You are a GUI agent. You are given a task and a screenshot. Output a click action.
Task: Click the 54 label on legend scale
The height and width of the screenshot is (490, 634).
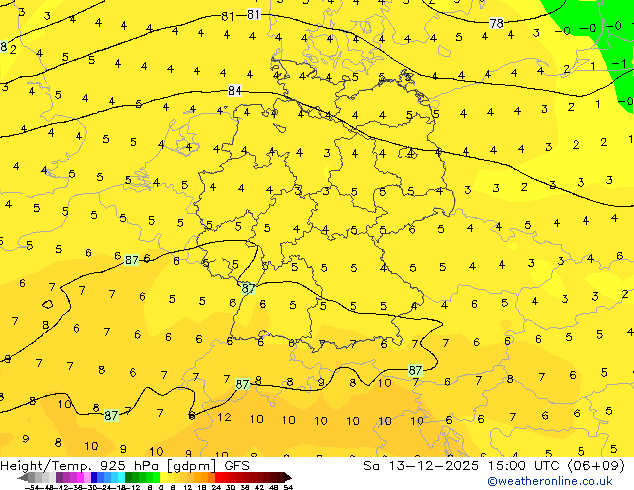[x=288, y=487]
